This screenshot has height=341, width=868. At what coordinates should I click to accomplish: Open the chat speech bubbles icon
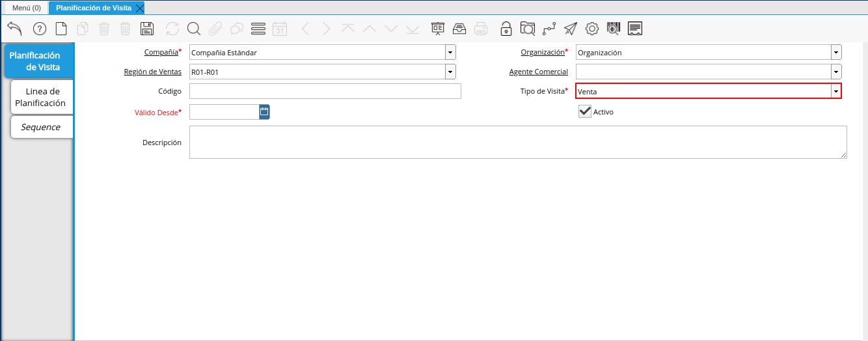pos(237,29)
